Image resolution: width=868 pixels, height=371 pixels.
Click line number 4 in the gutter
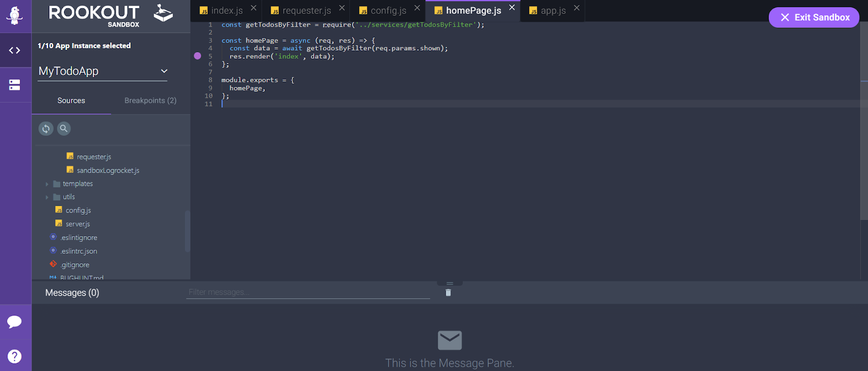pos(210,48)
